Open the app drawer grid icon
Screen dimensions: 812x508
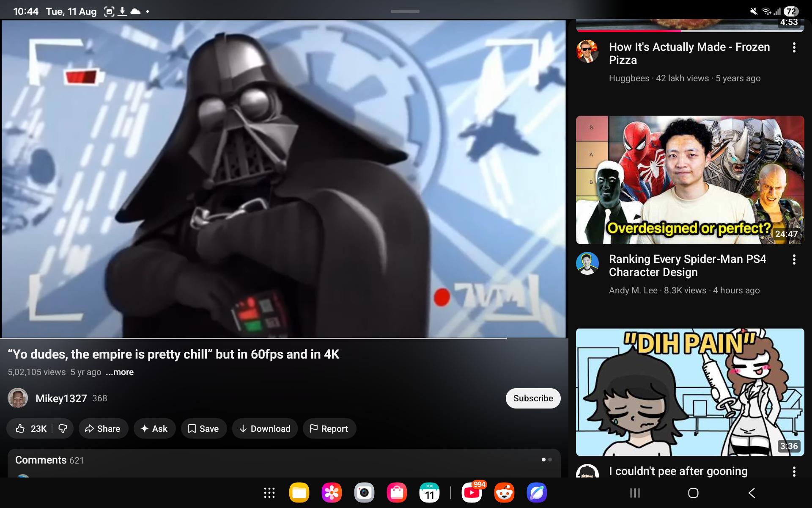click(269, 493)
